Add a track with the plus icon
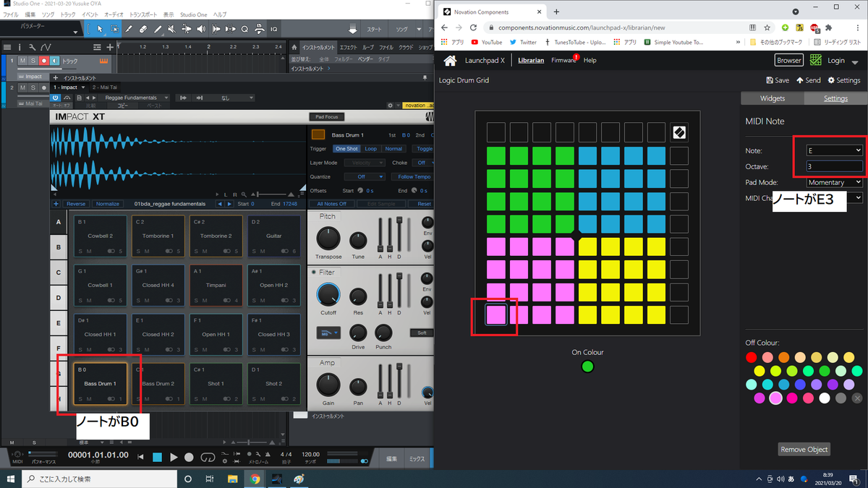 point(110,47)
